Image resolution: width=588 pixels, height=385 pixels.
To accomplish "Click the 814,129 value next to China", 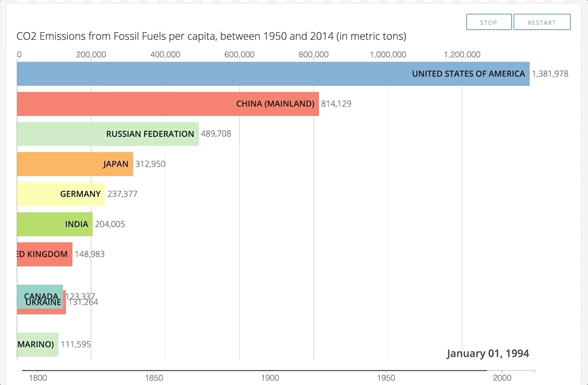I will click(336, 104).
